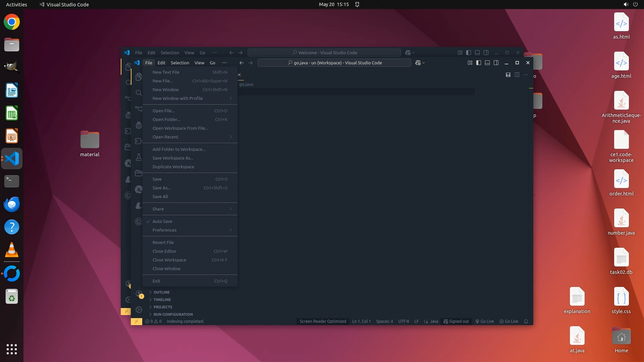Click the command center search box

click(334, 63)
